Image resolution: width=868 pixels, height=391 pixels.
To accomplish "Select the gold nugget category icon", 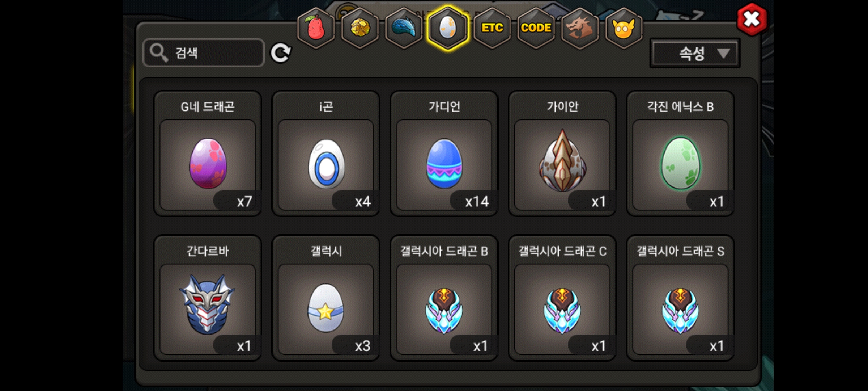I will pos(360,28).
